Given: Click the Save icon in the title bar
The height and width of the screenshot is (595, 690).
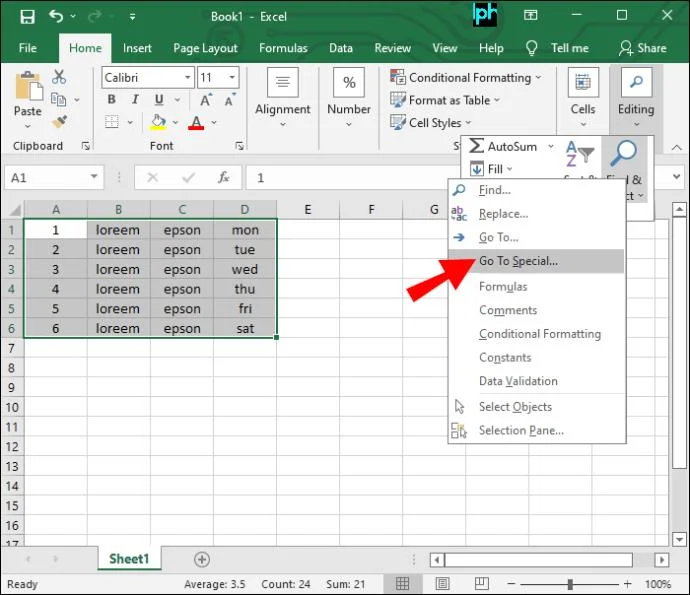Looking at the screenshot, I should pos(27,17).
